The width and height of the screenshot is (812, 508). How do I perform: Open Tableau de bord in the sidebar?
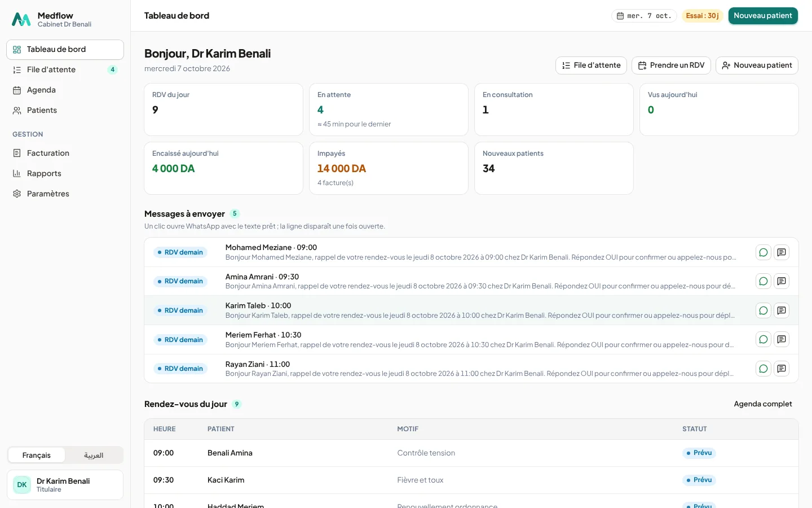(x=65, y=50)
